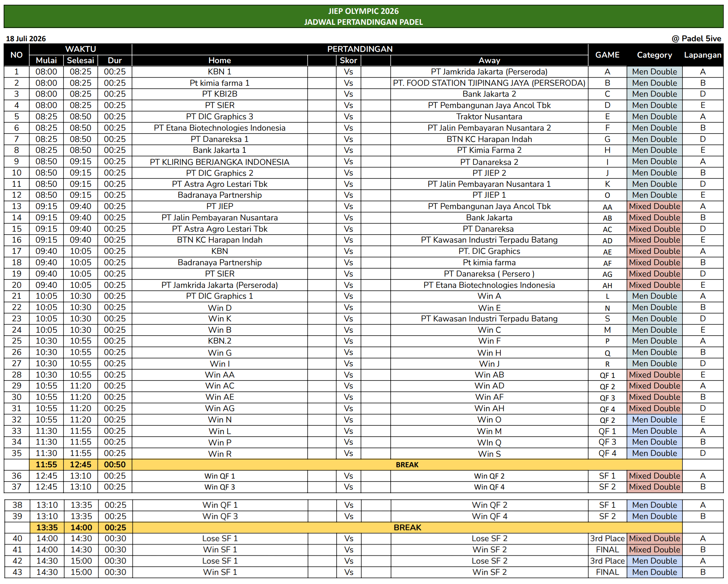Select "FINAL" game cell in match 43

point(607,572)
